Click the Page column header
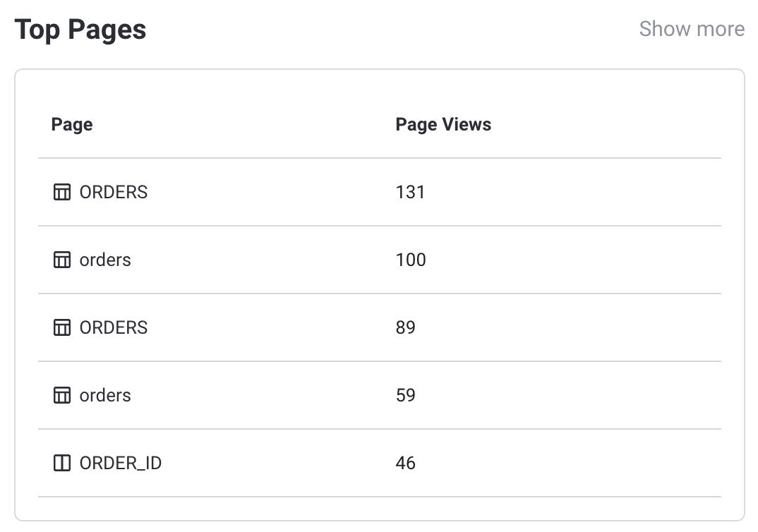 (72, 125)
